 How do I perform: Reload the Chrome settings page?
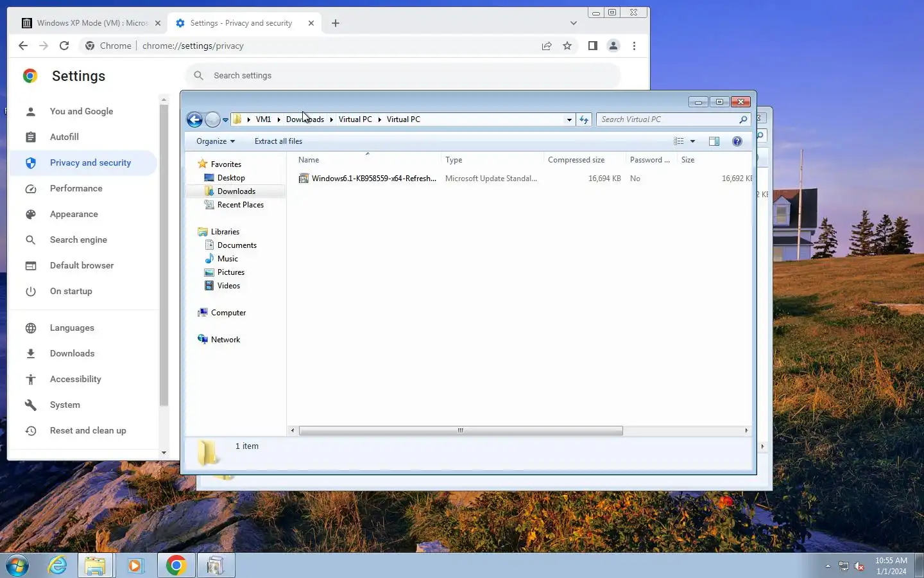tap(64, 46)
